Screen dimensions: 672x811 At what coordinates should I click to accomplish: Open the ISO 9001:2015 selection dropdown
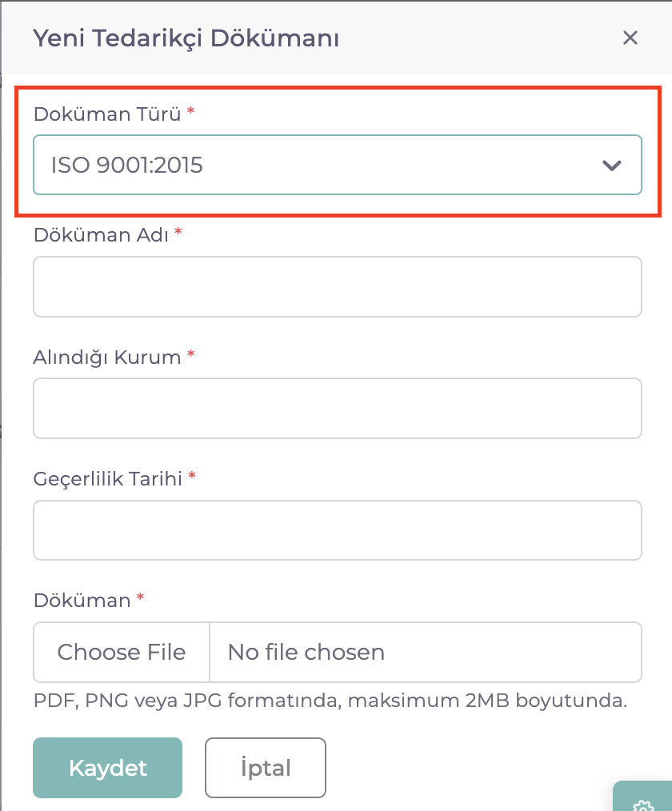tap(320, 166)
